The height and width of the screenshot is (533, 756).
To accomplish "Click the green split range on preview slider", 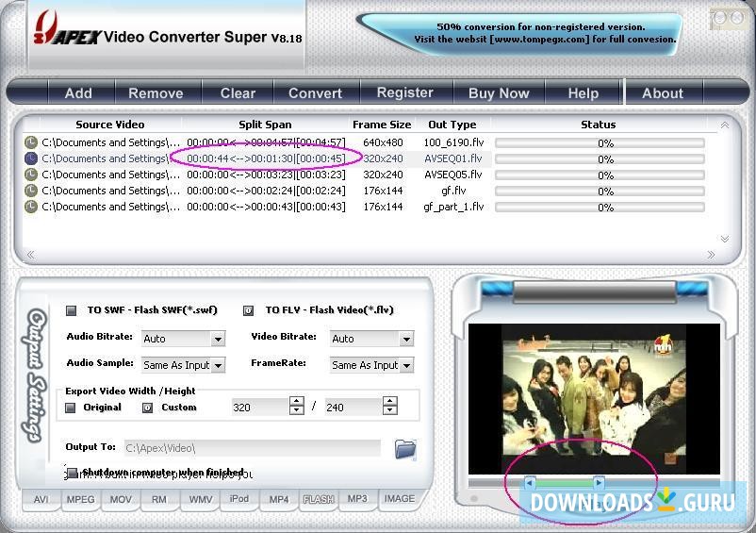I will click(x=564, y=482).
